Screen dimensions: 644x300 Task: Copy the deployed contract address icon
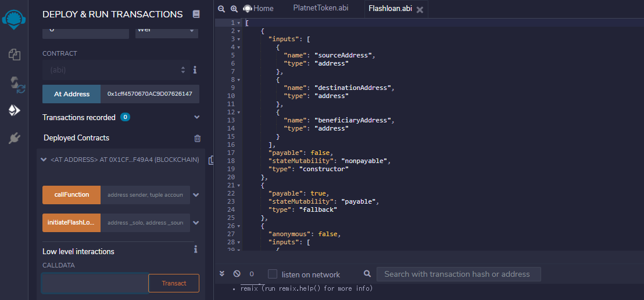coord(211,160)
